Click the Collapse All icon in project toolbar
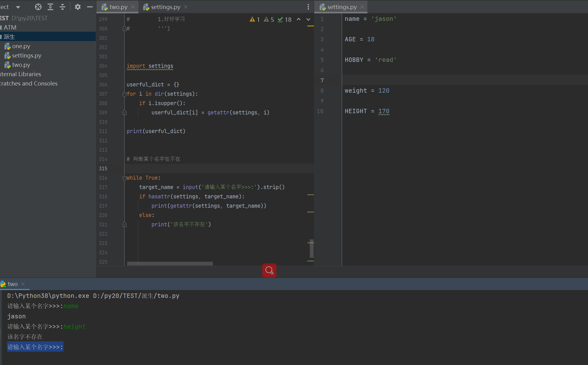This screenshot has width=588, height=365. [x=63, y=7]
